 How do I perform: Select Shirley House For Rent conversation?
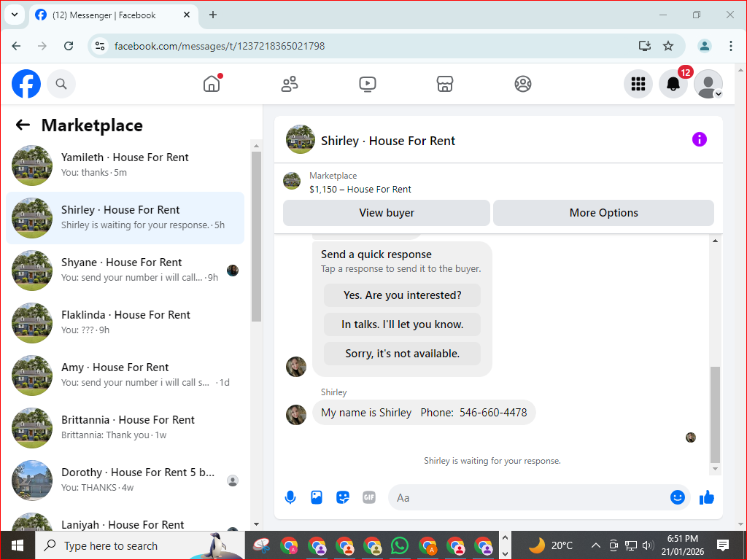125,217
